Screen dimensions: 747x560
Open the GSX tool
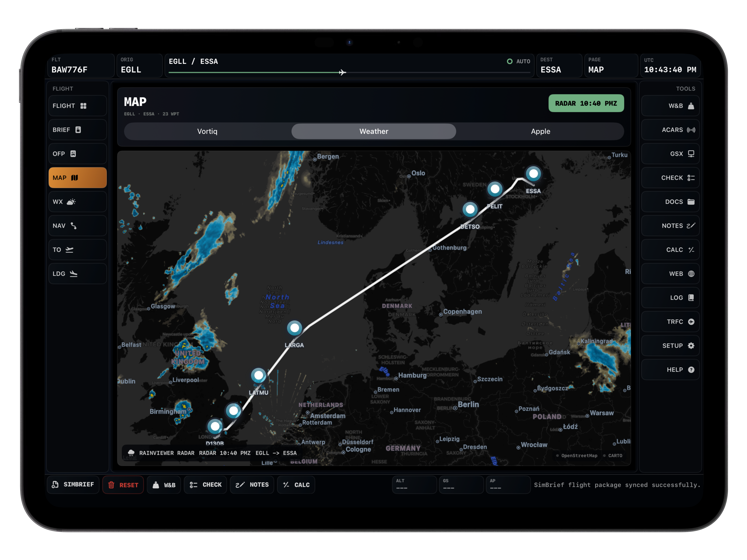(670, 154)
